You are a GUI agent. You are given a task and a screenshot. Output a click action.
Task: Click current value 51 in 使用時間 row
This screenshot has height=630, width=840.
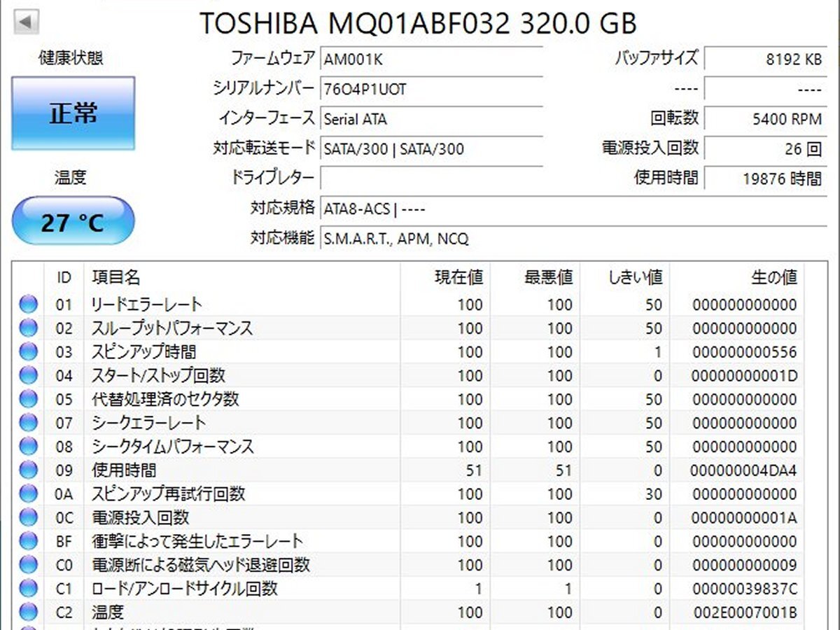click(475, 470)
